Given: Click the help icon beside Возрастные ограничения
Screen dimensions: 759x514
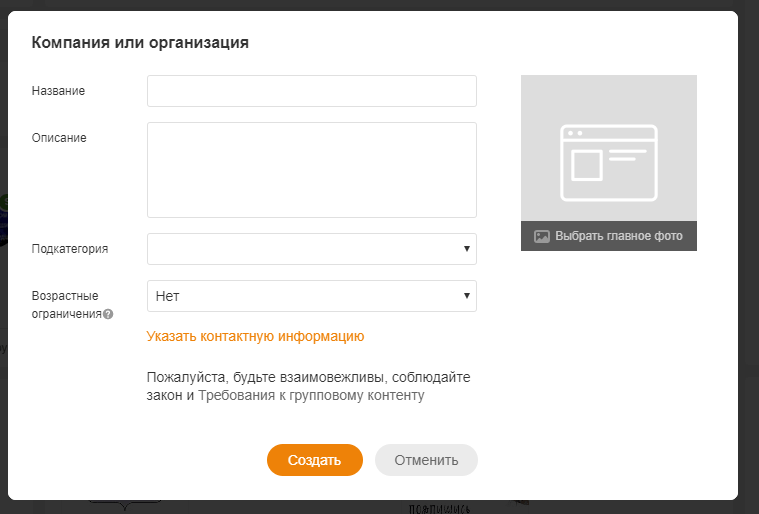Looking at the screenshot, I should coord(108,314).
